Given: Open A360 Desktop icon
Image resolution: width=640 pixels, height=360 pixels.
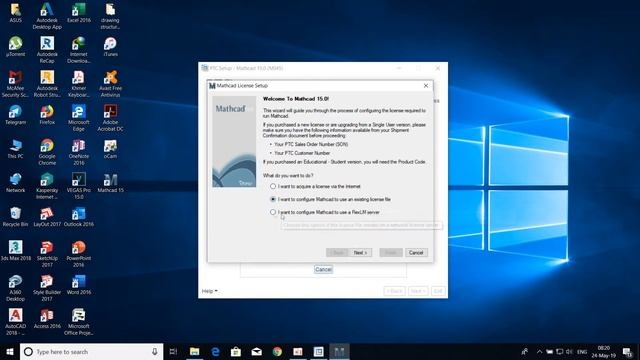Looking at the screenshot, I should [16, 288].
